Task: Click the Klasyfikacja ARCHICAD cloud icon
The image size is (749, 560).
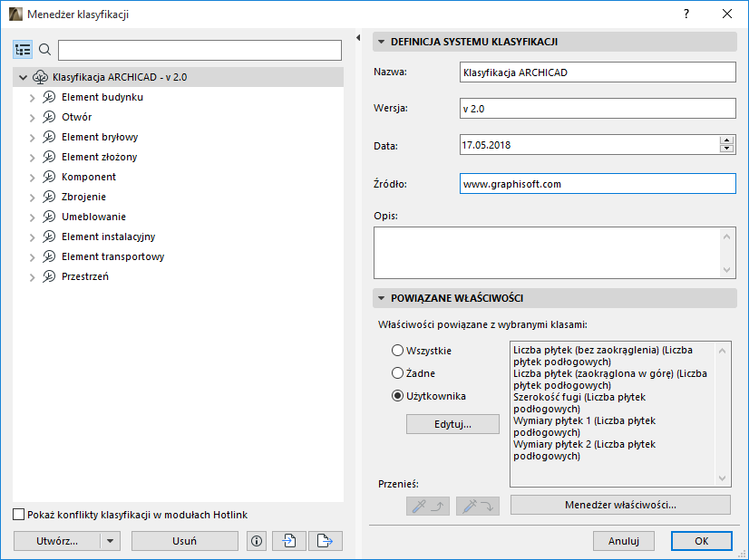Action: (41, 77)
